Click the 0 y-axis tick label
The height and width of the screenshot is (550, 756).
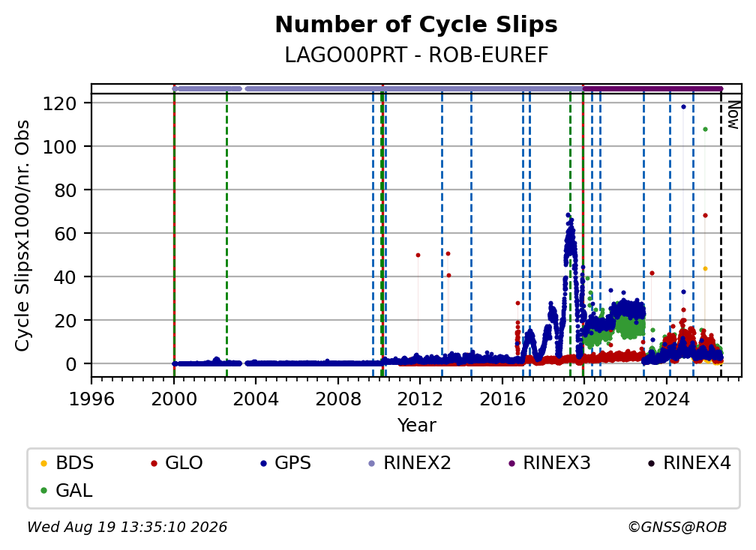pos(71,365)
